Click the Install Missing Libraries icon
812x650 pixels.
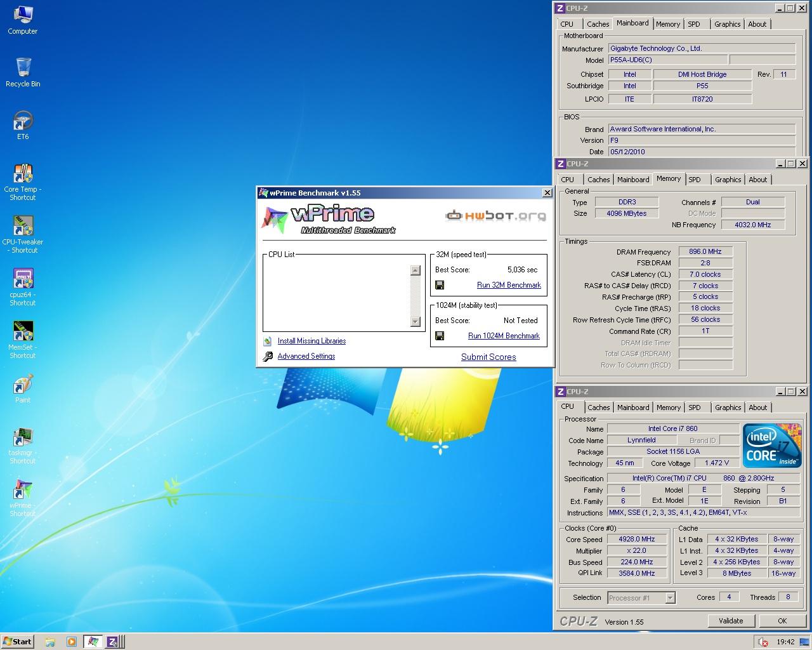pyautogui.click(x=268, y=341)
